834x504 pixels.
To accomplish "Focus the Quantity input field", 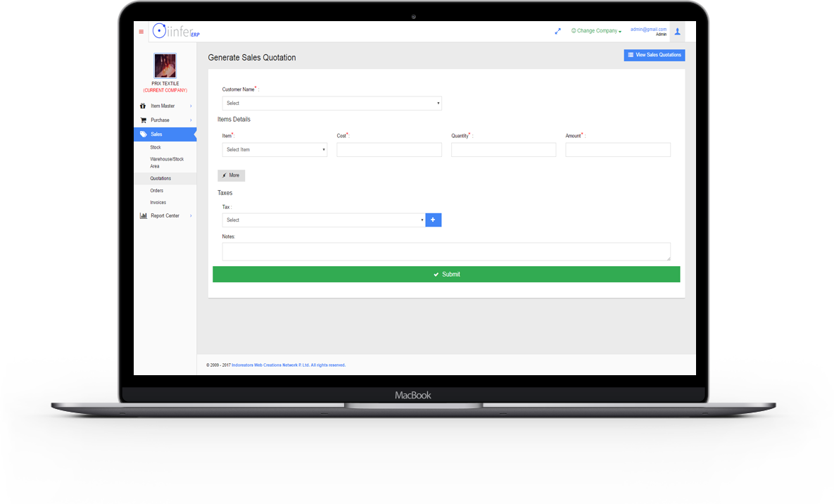I will (503, 149).
